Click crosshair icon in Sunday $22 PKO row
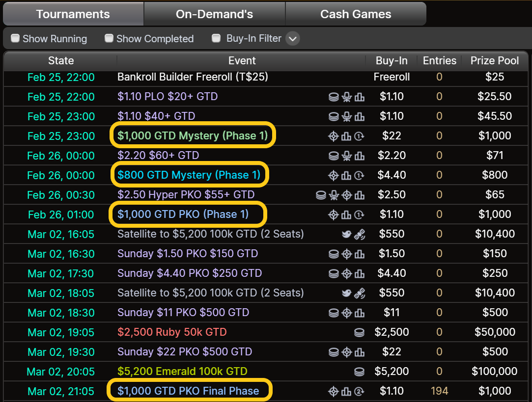The image size is (532, 402). (346, 352)
